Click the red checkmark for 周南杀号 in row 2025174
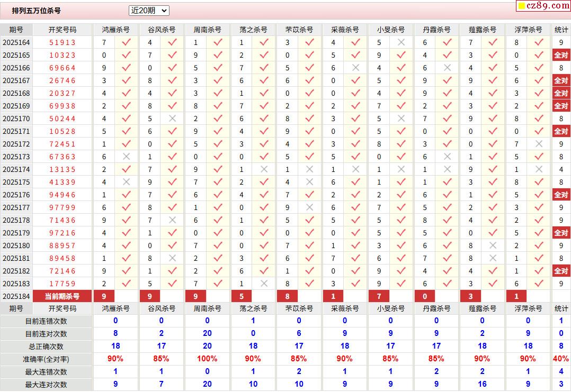The image size is (571, 392). click(x=218, y=169)
